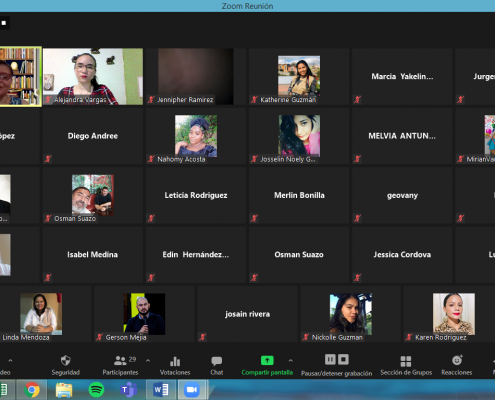
Task: Open File Explorer from the taskbar
Action: (64, 390)
